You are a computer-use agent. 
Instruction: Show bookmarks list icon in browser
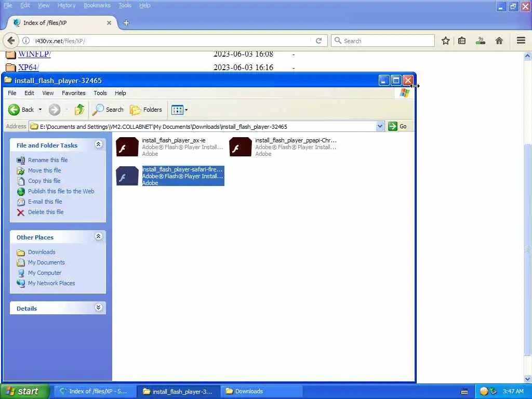coord(462,41)
